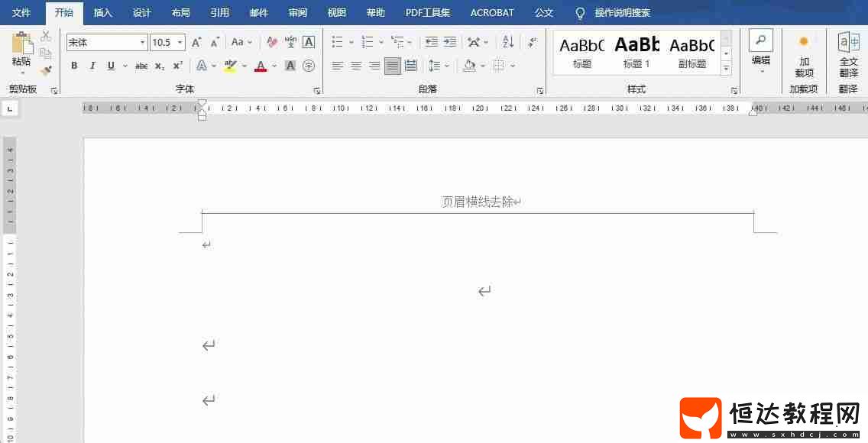
Task: Open the font name dropdown (宋体)
Action: [x=142, y=43]
